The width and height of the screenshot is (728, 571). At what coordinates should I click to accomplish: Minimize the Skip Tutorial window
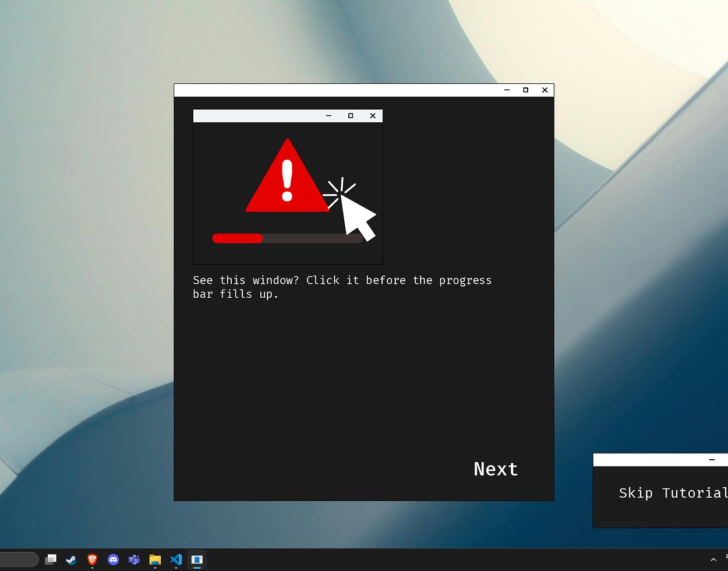tap(712, 460)
